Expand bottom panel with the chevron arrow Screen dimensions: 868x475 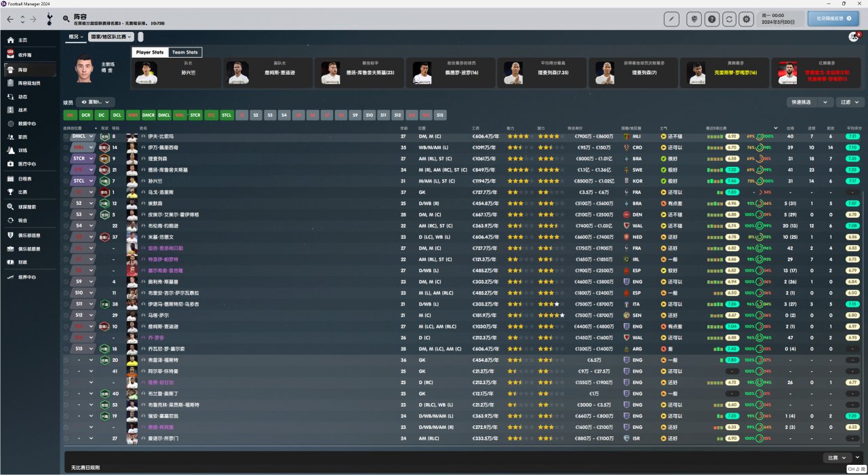[x=858, y=457]
